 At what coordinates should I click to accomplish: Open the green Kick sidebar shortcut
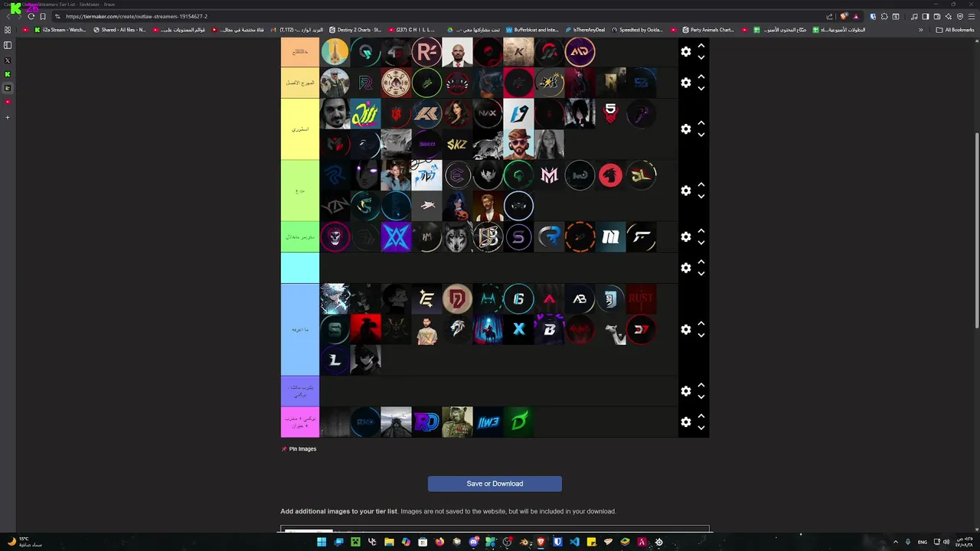[8, 74]
